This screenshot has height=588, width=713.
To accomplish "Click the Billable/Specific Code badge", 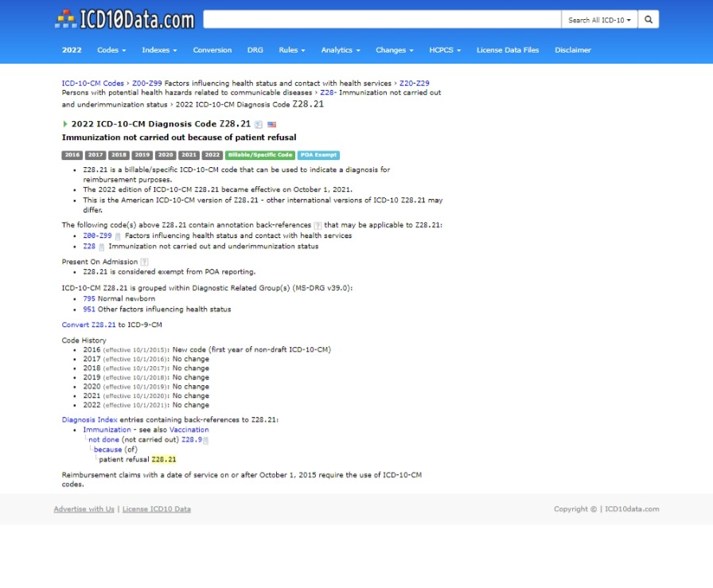I will coord(260,155).
